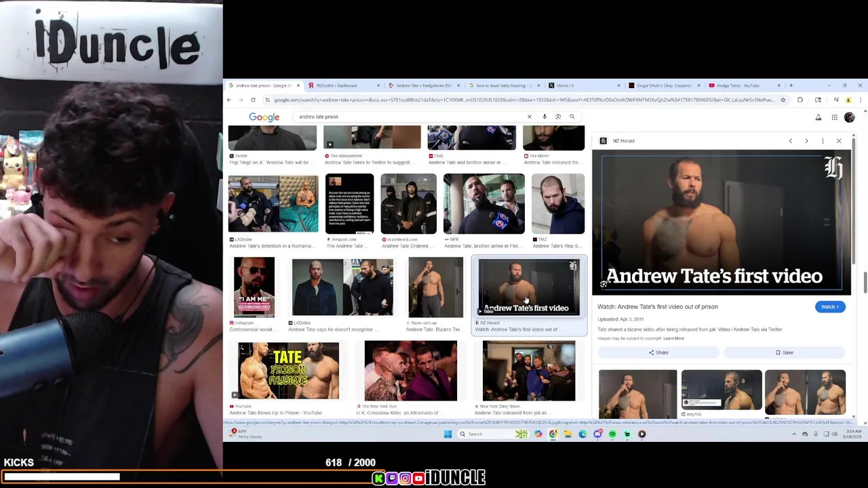The height and width of the screenshot is (488, 868).
Task: Expand the system tray hidden icons chevron
Action: tap(794, 434)
